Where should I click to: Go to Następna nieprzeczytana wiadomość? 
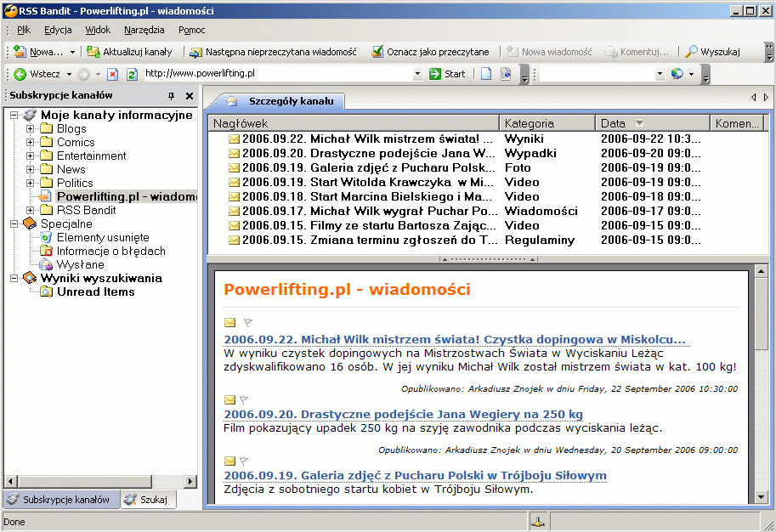click(x=273, y=52)
